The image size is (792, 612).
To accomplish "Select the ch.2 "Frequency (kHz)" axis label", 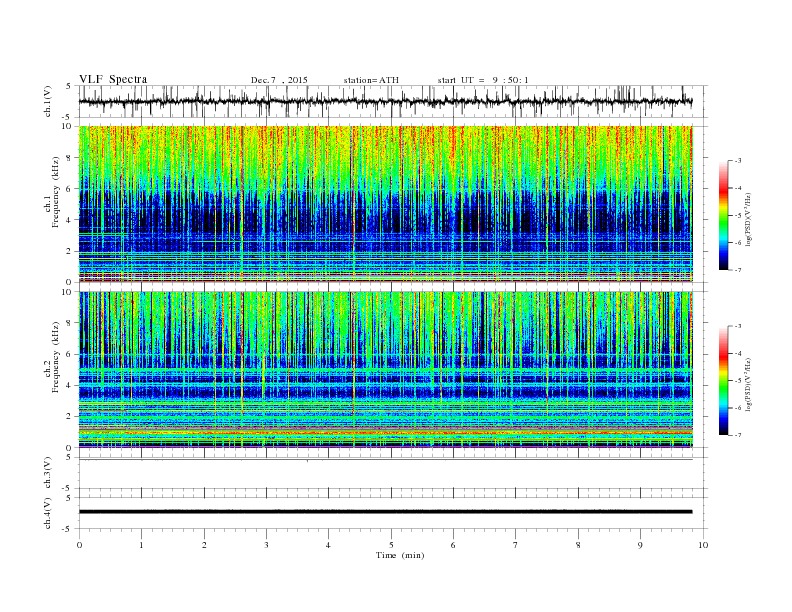I will click(x=56, y=356).
